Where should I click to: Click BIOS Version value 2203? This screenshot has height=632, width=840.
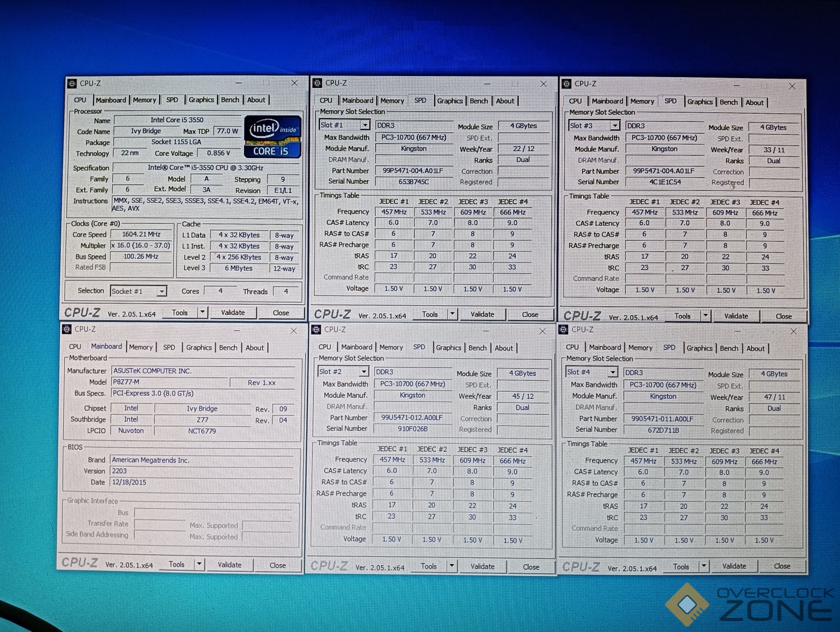[x=202, y=471]
